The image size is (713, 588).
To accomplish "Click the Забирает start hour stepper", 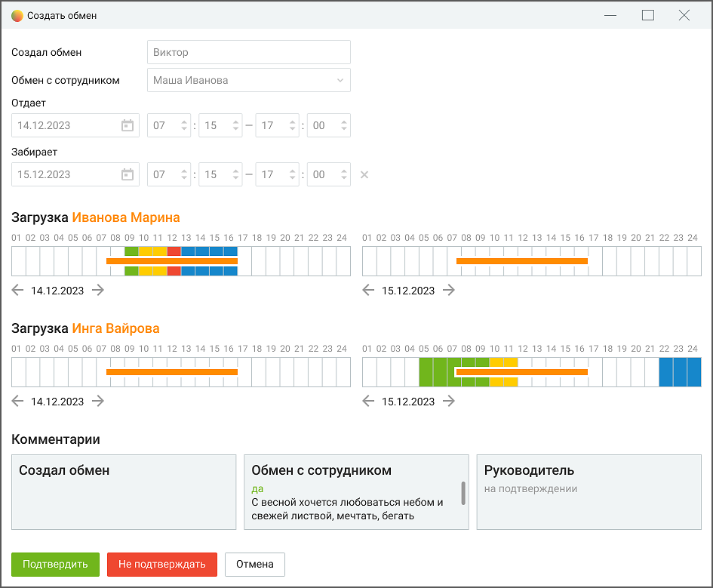I will click(x=184, y=174).
